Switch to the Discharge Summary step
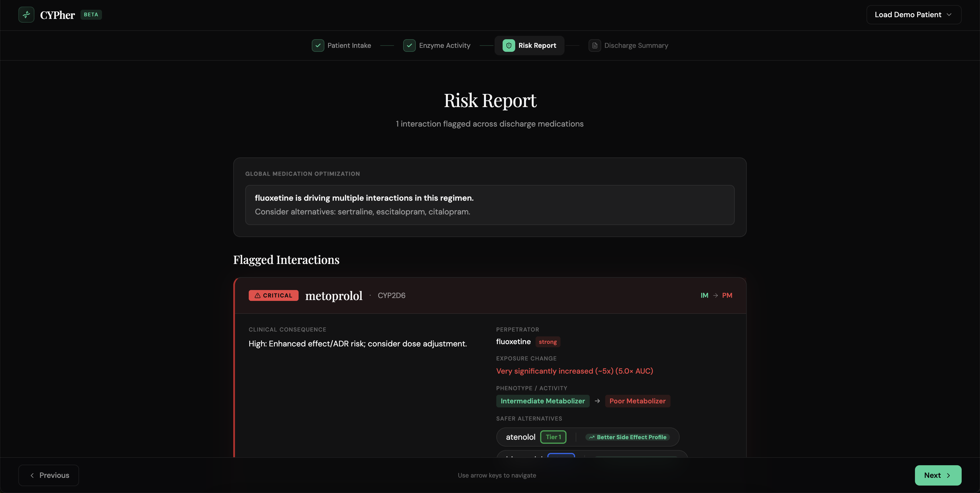The image size is (980, 493). 636,46
